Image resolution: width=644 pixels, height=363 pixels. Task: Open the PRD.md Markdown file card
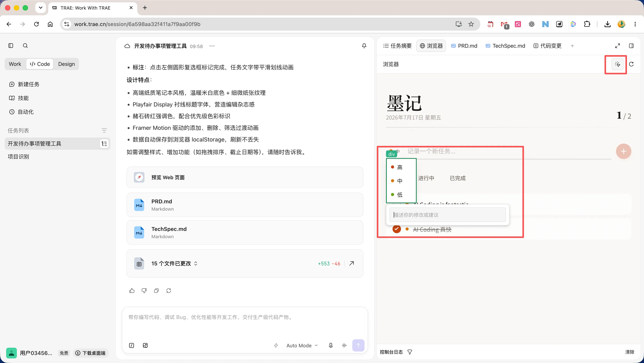click(245, 205)
